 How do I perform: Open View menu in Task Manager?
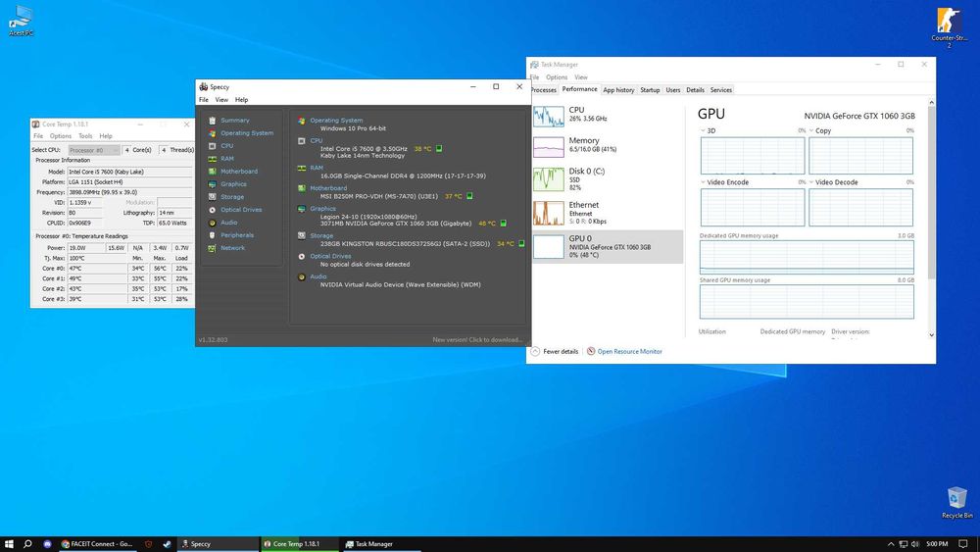580,76
